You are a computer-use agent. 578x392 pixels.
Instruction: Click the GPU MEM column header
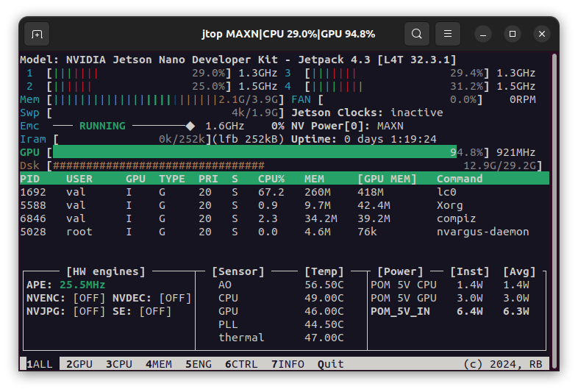pyautogui.click(x=387, y=179)
